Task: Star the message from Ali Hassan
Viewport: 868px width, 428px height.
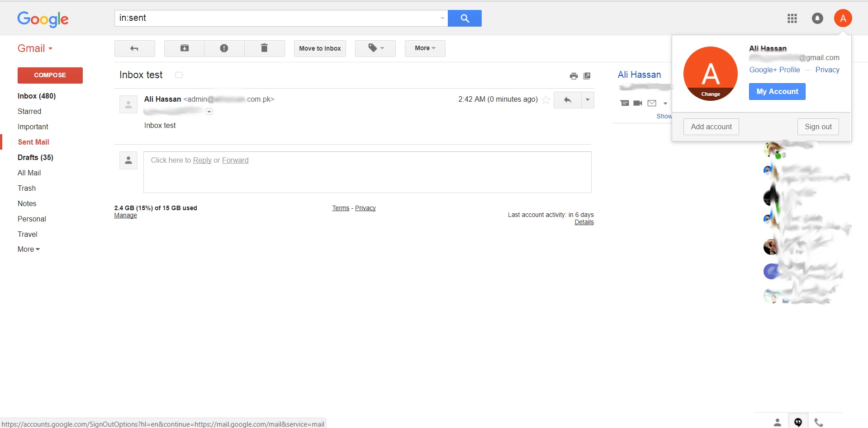Action: tap(546, 100)
